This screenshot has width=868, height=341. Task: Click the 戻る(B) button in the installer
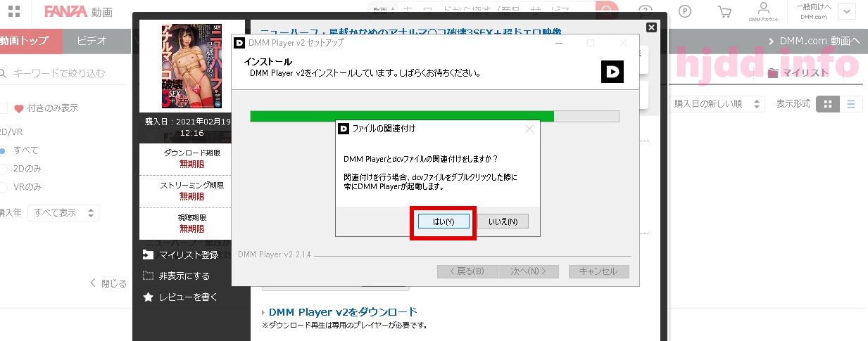(x=467, y=271)
